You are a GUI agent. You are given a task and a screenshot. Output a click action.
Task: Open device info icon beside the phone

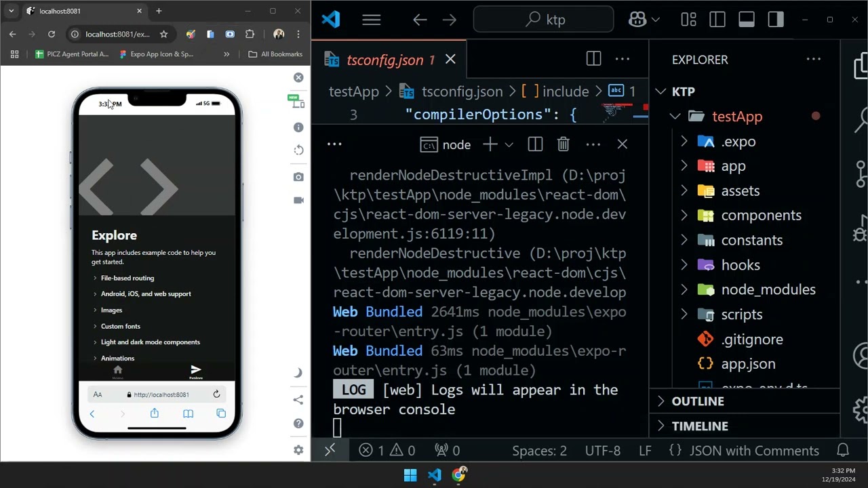[298, 127]
